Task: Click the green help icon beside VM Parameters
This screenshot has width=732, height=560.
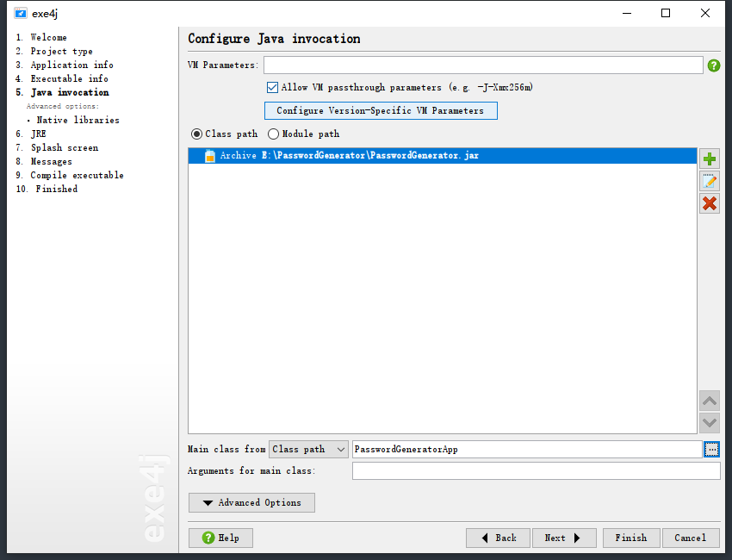Action: 713,65
